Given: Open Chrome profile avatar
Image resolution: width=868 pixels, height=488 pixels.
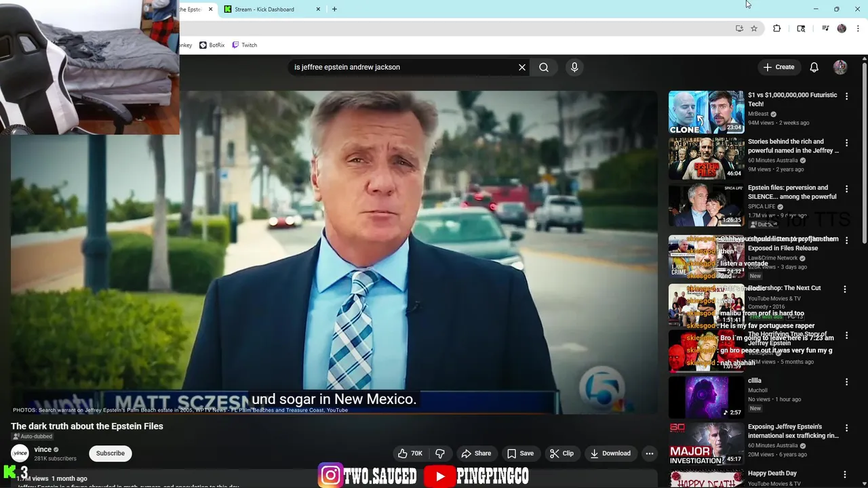Looking at the screenshot, I should tap(842, 28).
